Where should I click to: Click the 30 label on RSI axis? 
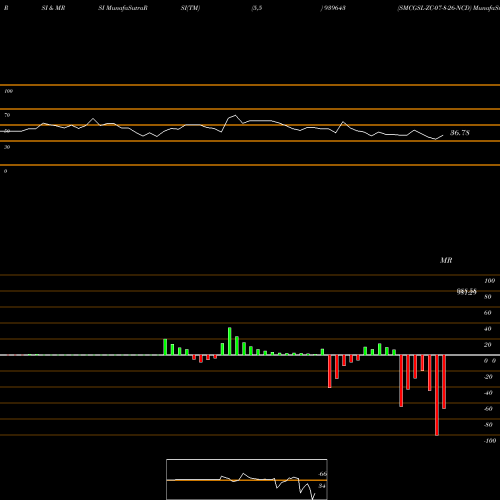click(x=7, y=147)
